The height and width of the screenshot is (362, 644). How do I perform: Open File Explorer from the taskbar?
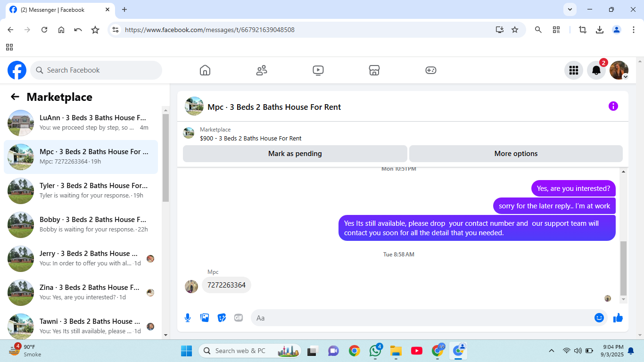396,351
